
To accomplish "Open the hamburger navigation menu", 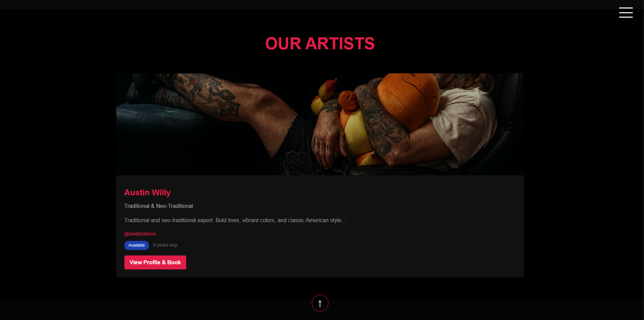I will click(626, 13).
